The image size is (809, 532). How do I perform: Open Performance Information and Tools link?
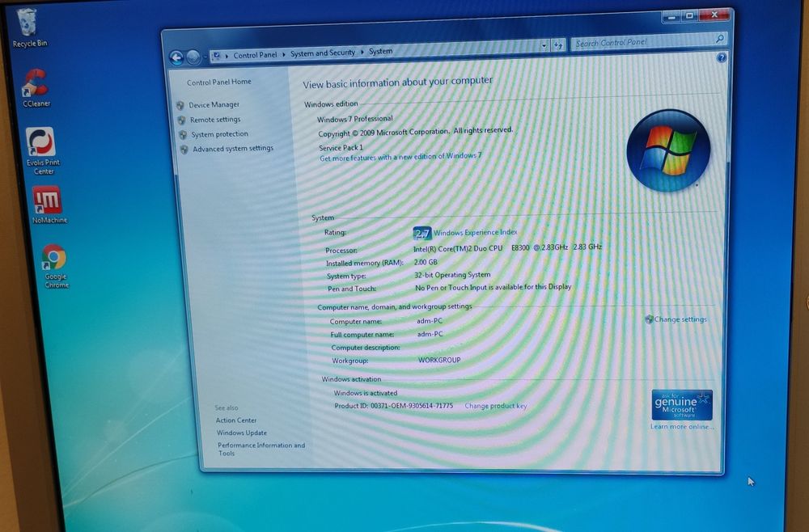(x=261, y=449)
